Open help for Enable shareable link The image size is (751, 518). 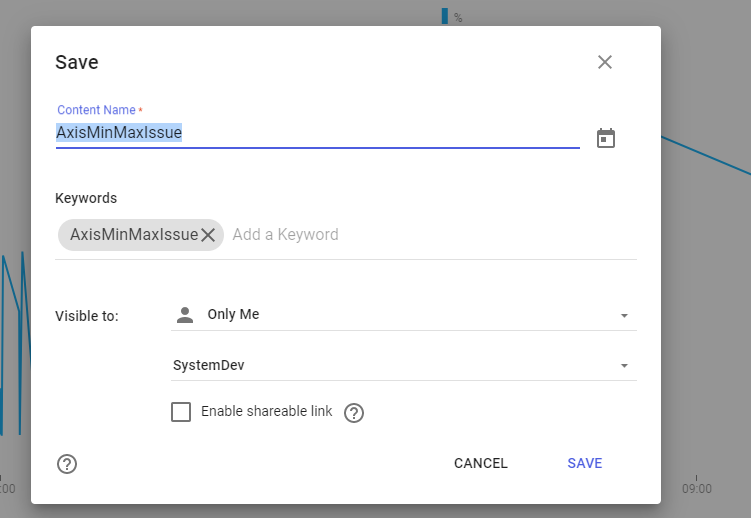354,413
